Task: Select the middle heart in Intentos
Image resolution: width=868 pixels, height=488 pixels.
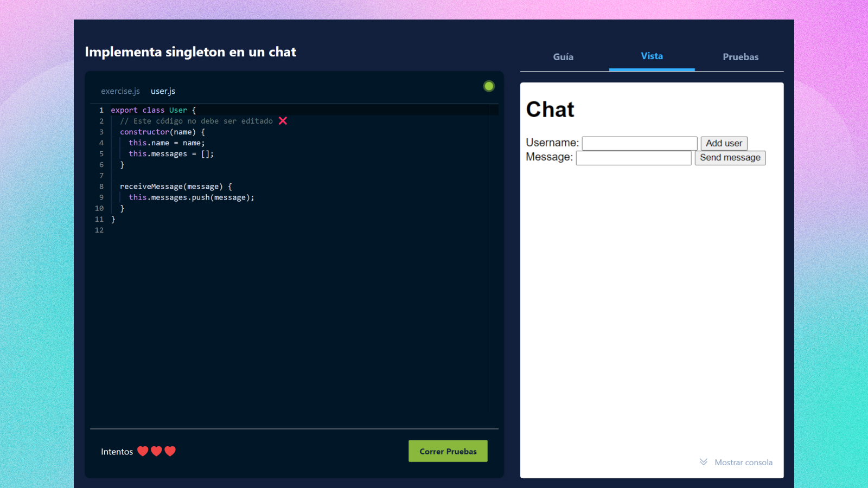Action: [156, 451]
